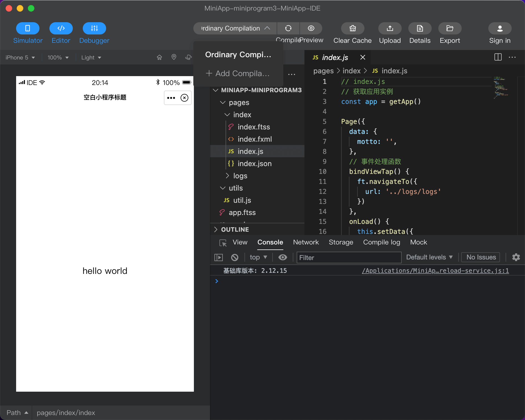Click the clear console icon
525x420 pixels.
point(235,257)
